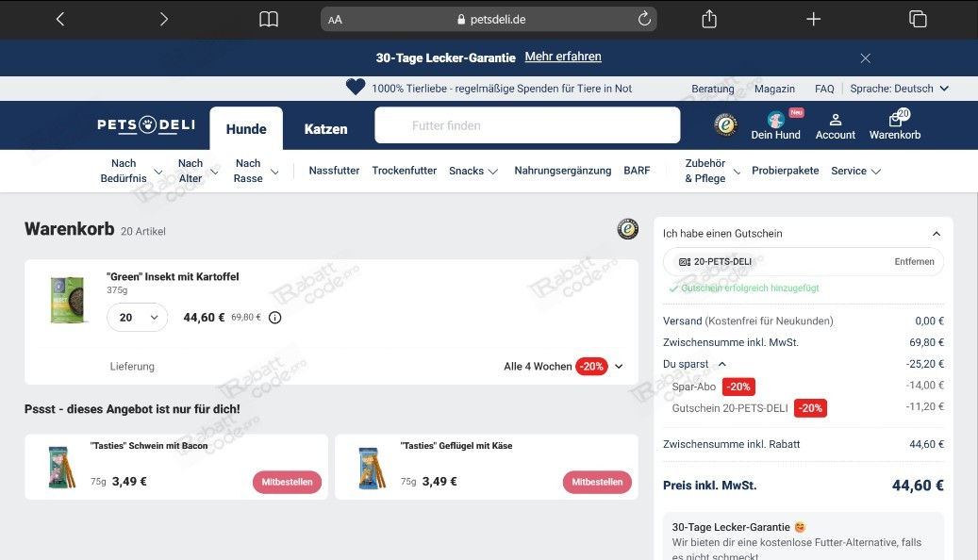The image size is (978, 560).
Task: Go forward with Safari forward arrow
Action: pyautogui.click(x=163, y=20)
